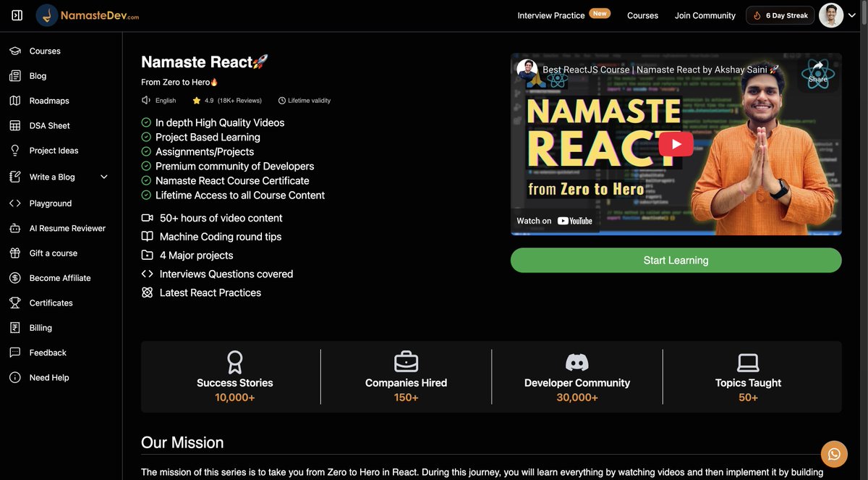Click the Topics Taught laptop icon
868x480 pixels.
click(x=748, y=362)
